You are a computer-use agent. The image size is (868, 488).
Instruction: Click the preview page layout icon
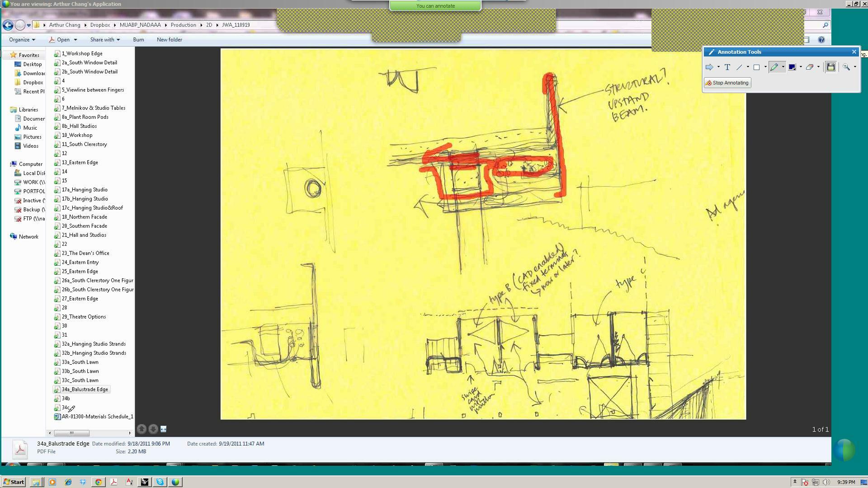click(164, 429)
